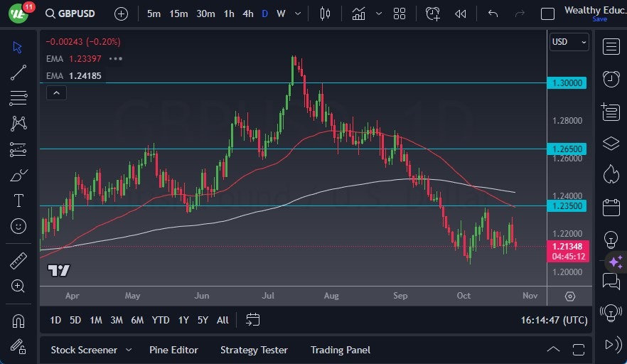Image resolution: width=627 pixels, height=364 pixels.
Task: Switch to the Pine Editor tab
Action: click(x=173, y=350)
